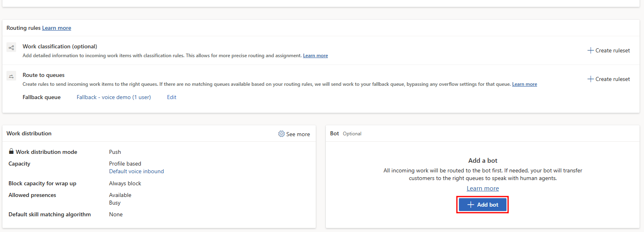Click the Bot Optional section heading
Viewport: 644px width, 232px height.
tap(346, 133)
